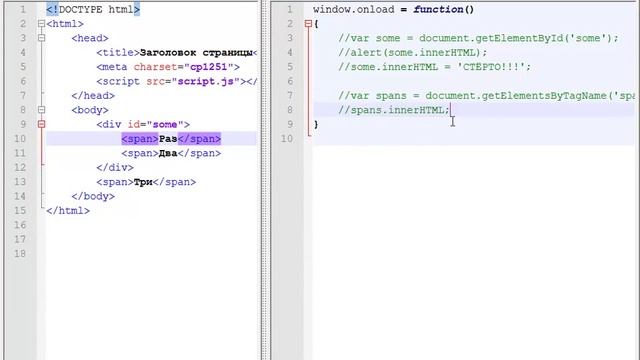Click the word "Раз" inside span
Viewport: 640px width, 360px height.
(168, 139)
